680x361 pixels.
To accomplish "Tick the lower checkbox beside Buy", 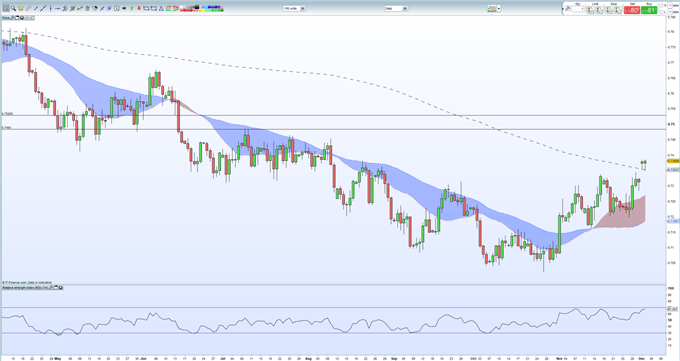I will (661, 12).
